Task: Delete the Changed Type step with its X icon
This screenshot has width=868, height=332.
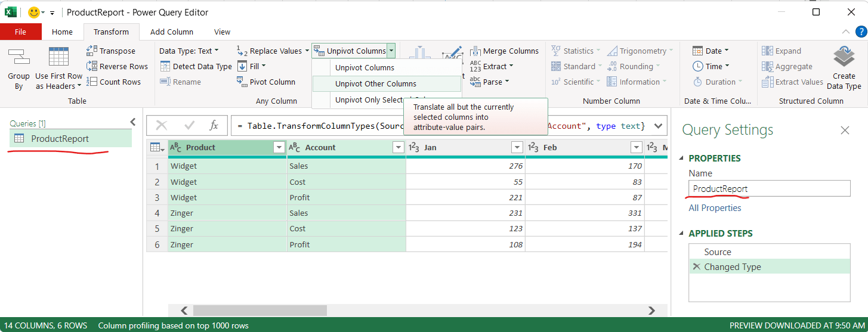Action: [696, 267]
